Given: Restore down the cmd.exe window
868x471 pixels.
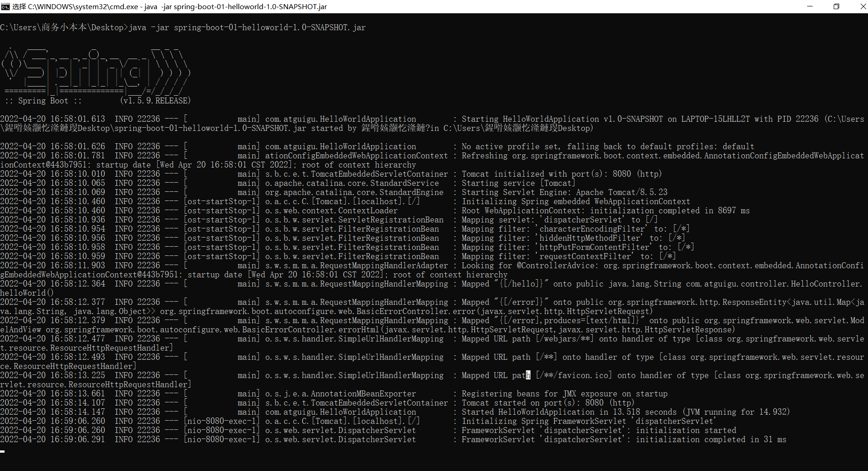Looking at the screenshot, I should 836,6.
